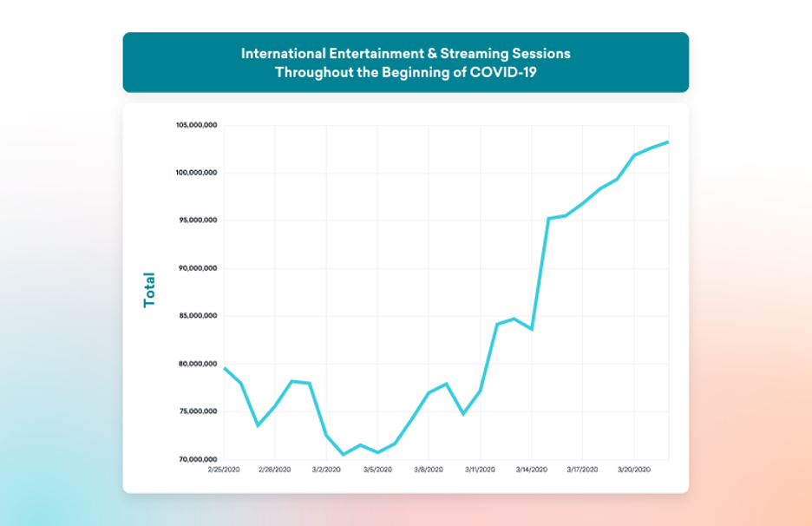This screenshot has height=526, width=812.
Task: Click the chart title banner text
Action: (x=406, y=62)
